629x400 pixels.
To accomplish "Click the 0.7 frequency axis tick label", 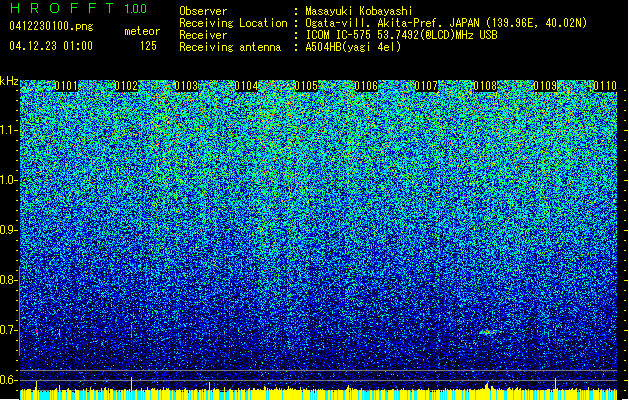I will [x=9, y=330].
